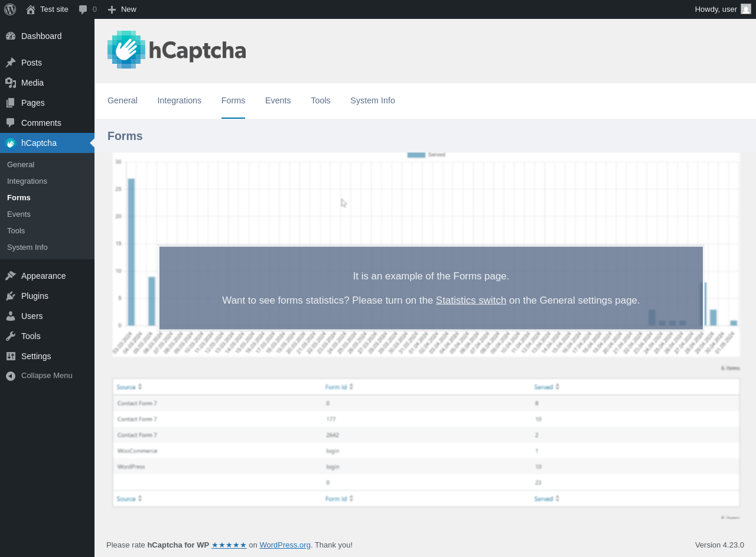The width and height of the screenshot is (756, 557).
Task: Open Pages menu item
Action: click(x=47, y=103)
